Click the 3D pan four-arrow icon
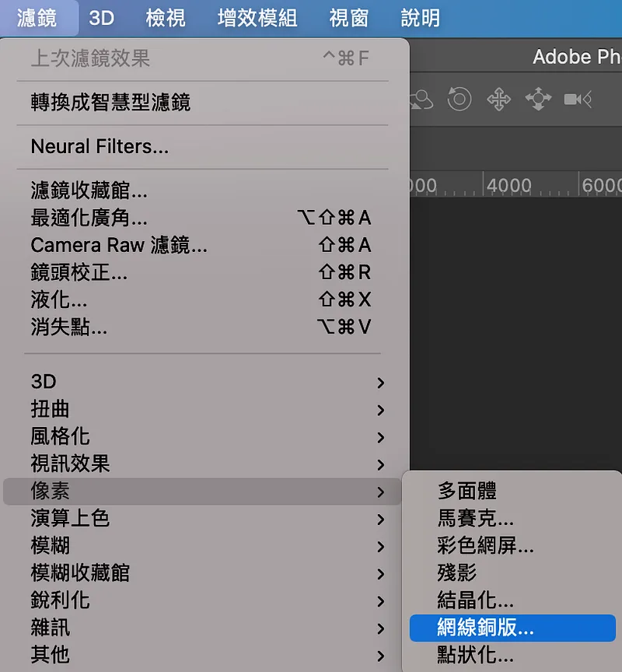This screenshot has height=672, width=622. (x=498, y=100)
